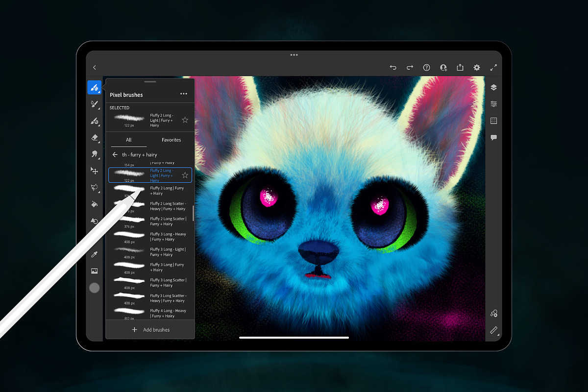Image resolution: width=588 pixels, height=392 pixels.
Task: Toggle the star on the highlighted Fluffy 2 Long - Light row
Action: [185, 175]
